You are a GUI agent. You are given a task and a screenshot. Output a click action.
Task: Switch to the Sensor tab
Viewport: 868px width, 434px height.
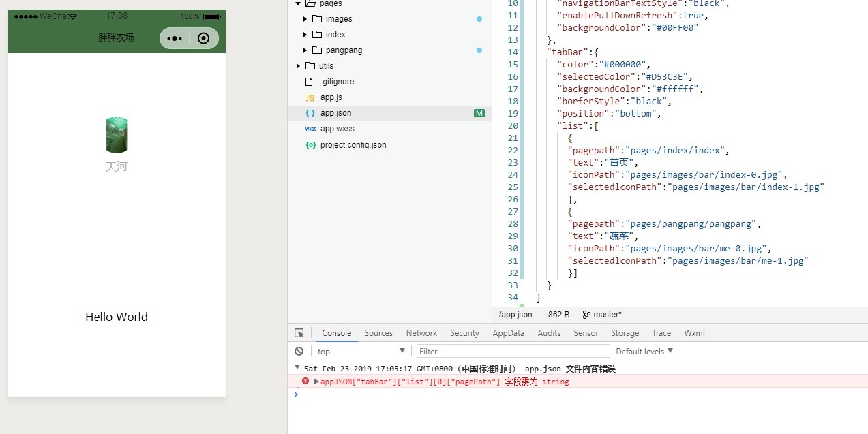[x=586, y=333]
